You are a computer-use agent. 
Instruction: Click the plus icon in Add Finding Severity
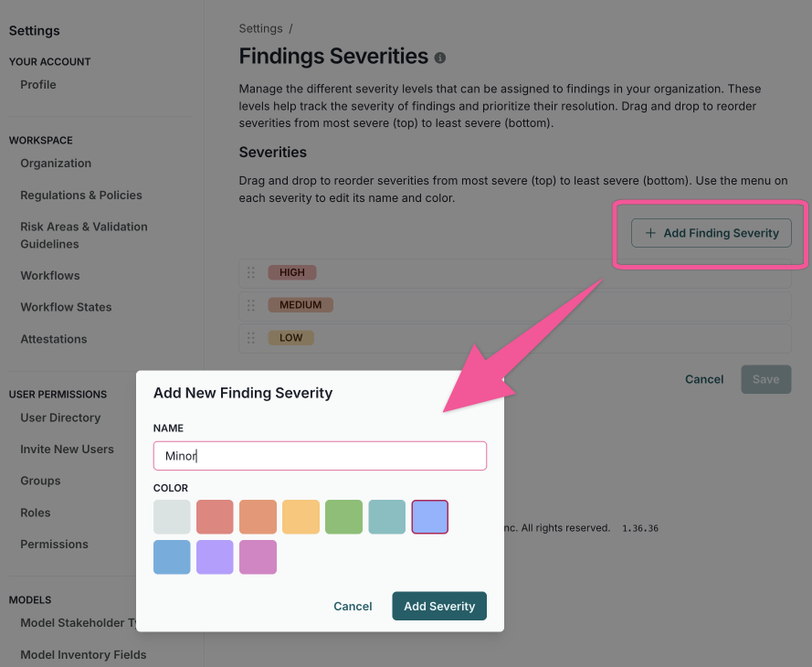pyautogui.click(x=649, y=233)
